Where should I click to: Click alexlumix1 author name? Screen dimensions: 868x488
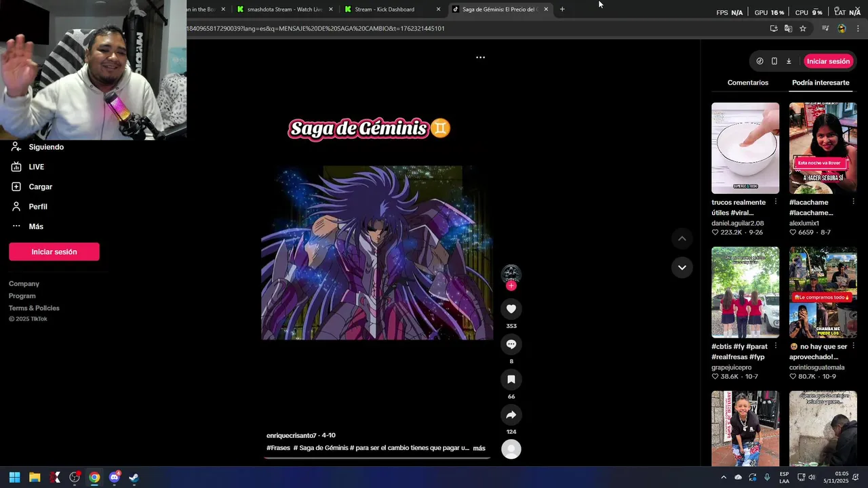coord(804,223)
